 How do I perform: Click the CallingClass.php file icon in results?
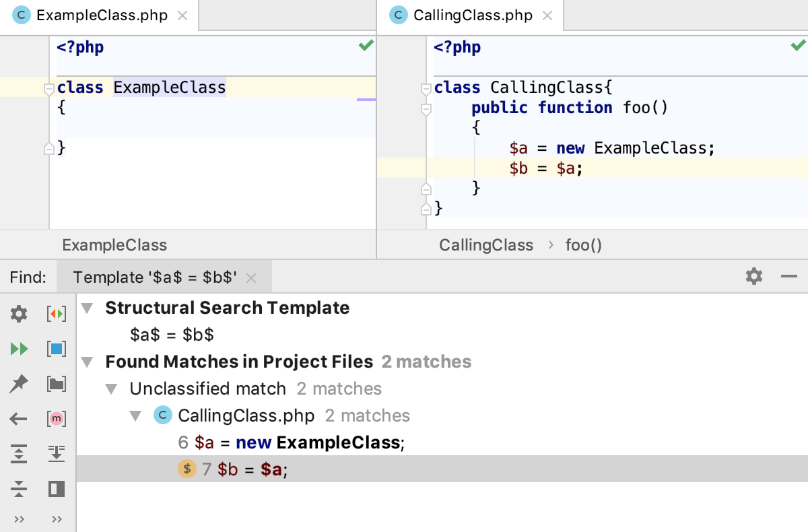pos(162,415)
